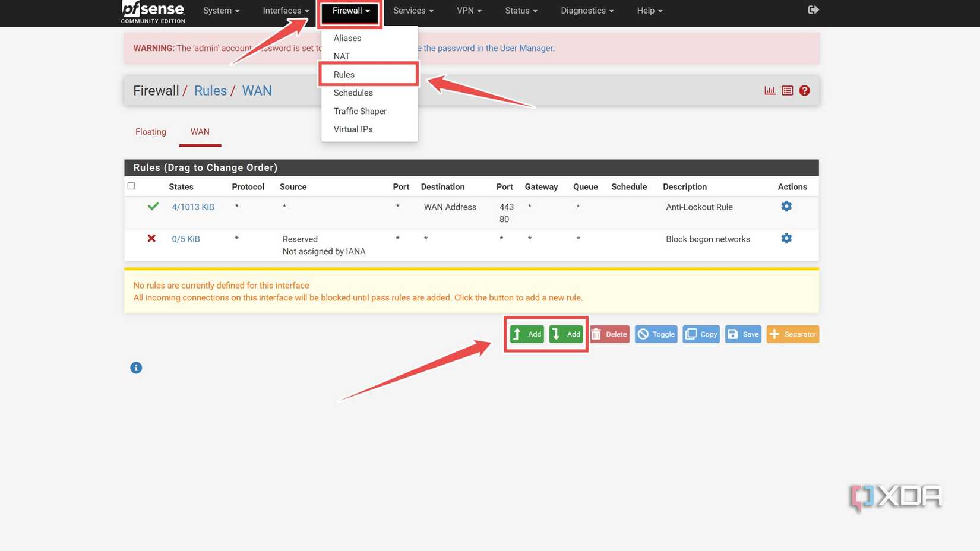This screenshot has height=551, width=980.
Task: Add a Separator to the rules list
Action: pyautogui.click(x=792, y=334)
